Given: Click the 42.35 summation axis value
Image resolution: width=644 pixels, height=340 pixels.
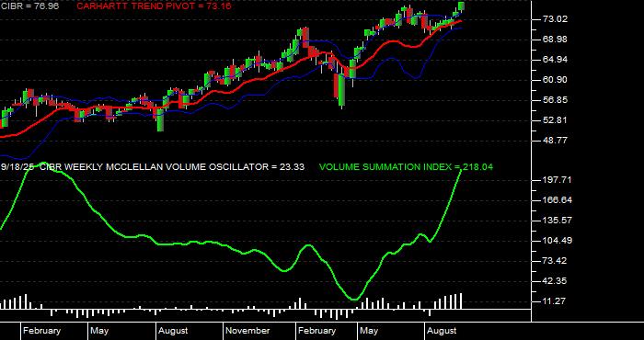Looking at the screenshot, I should click(555, 281).
